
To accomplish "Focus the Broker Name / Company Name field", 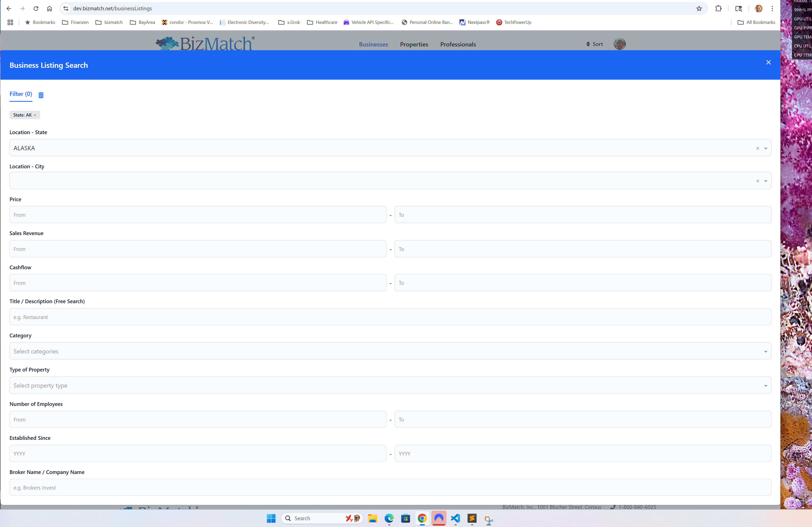I will pyautogui.click(x=390, y=487).
